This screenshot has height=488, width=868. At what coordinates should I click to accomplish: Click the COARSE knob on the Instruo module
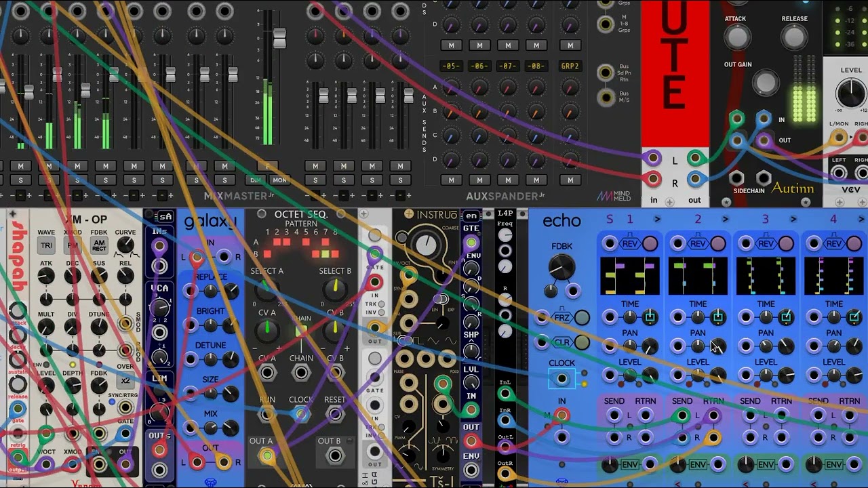pos(426,245)
